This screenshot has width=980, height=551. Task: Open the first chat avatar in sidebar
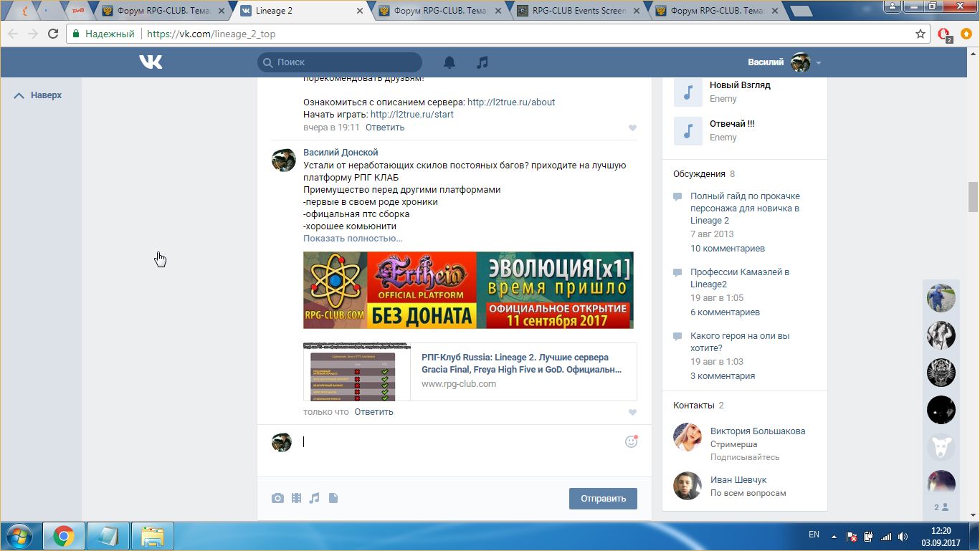(x=941, y=297)
